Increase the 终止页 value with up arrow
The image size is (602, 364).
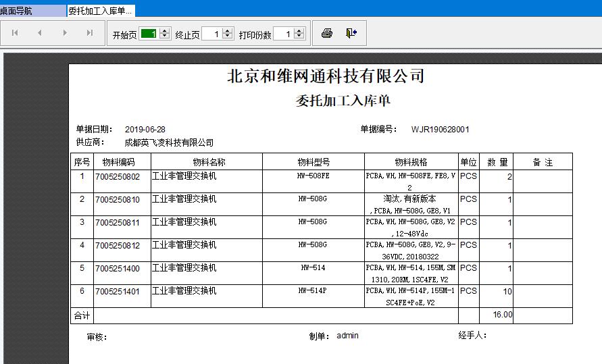coord(228,30)
